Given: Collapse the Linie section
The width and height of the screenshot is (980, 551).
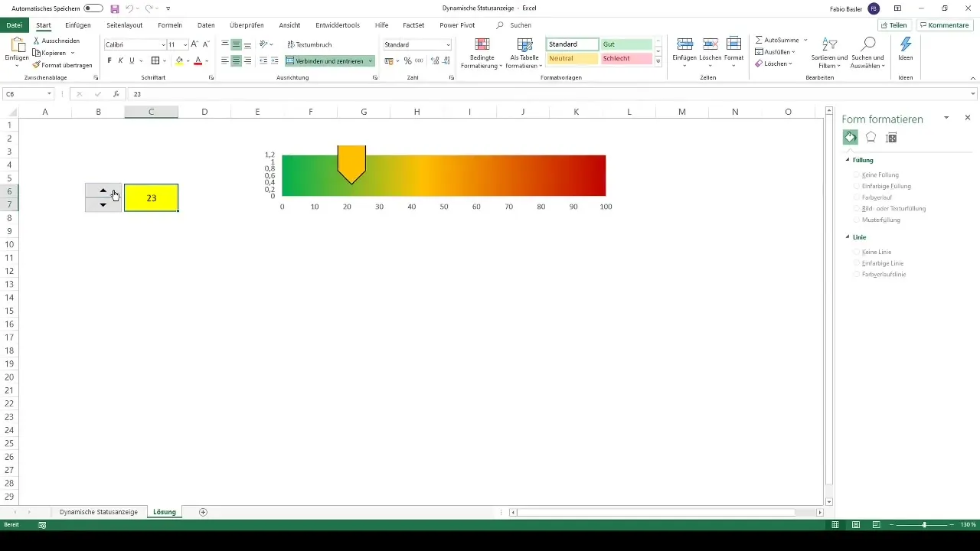Looking at the screenshot, I should tap(848, 237).
